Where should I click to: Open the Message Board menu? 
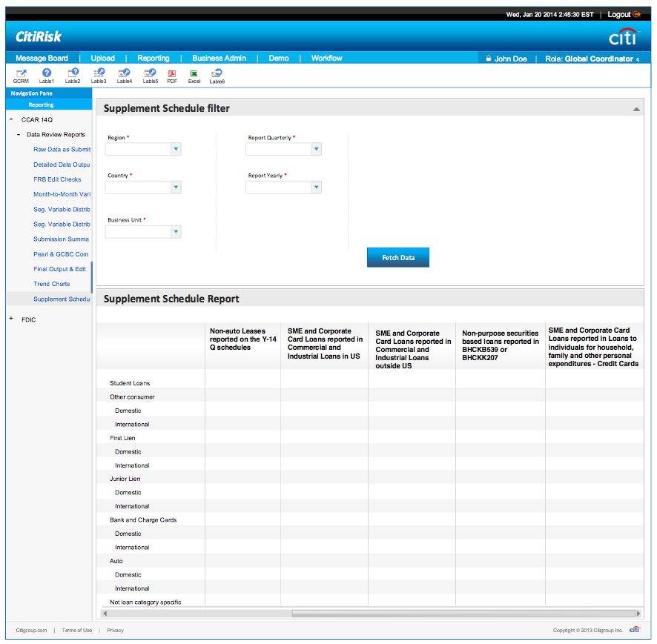(42, 59)
